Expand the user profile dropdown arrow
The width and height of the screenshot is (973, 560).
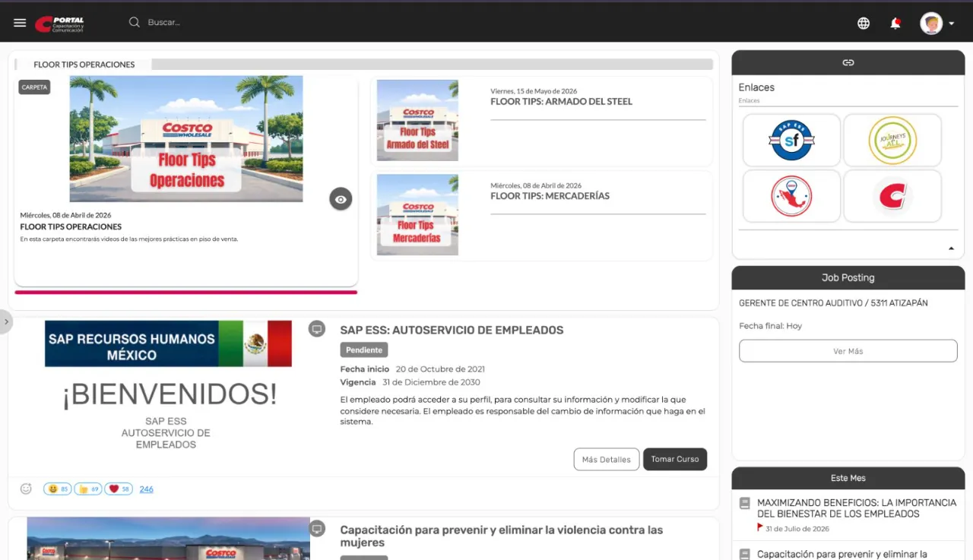[952, 24]
